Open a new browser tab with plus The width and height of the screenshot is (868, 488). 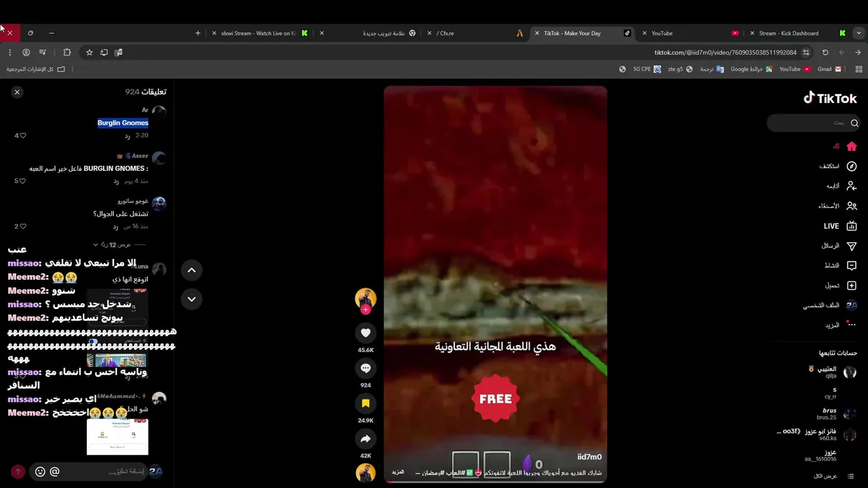pyautogui.click(x=198, y=33)
